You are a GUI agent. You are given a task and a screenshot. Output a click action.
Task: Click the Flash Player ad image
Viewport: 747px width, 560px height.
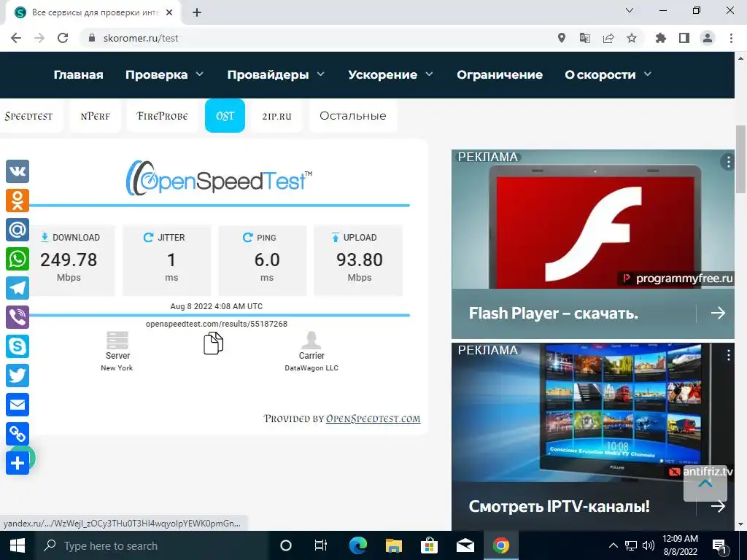(x=593, y=219)
